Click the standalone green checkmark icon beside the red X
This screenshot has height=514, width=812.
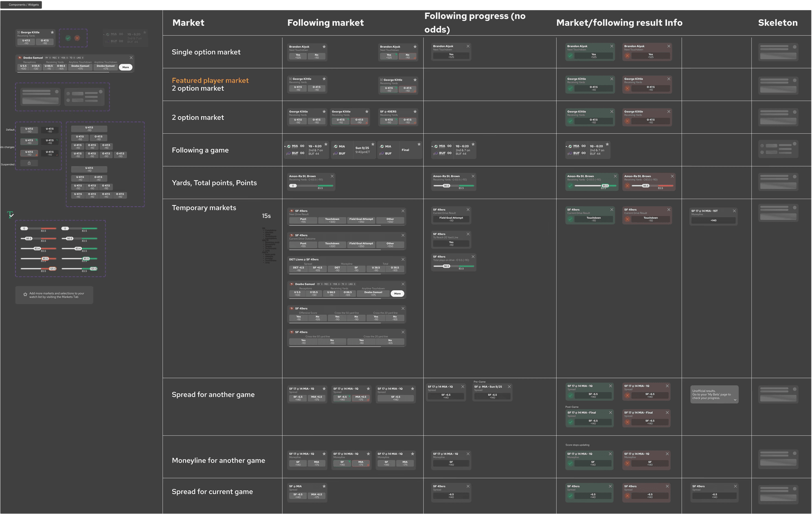point(68,38)
